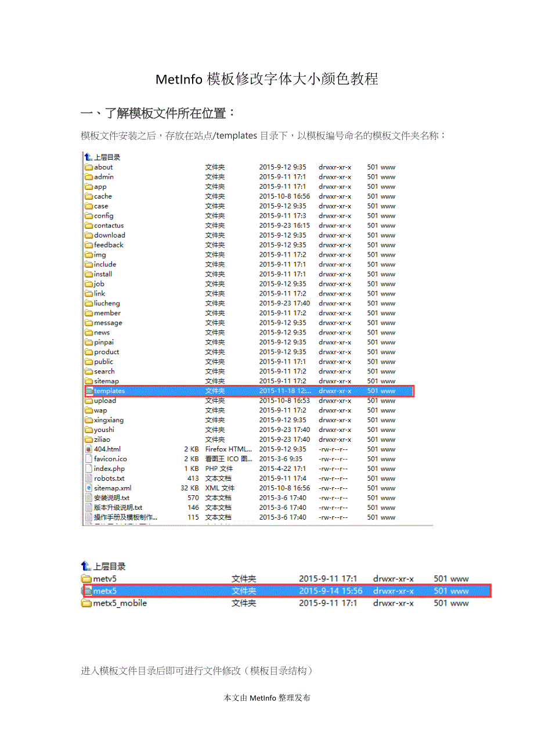The height and width of the screenshot is (756, 534).
Task: Click the '看图王 ICO' file type cell
Action: (x=229, y=459)
